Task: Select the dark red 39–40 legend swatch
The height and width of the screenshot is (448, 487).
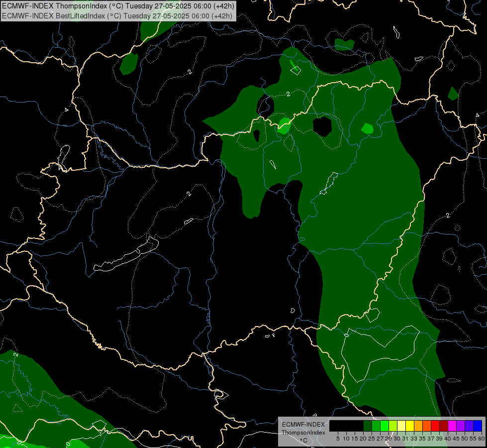Action: [444, 426]
